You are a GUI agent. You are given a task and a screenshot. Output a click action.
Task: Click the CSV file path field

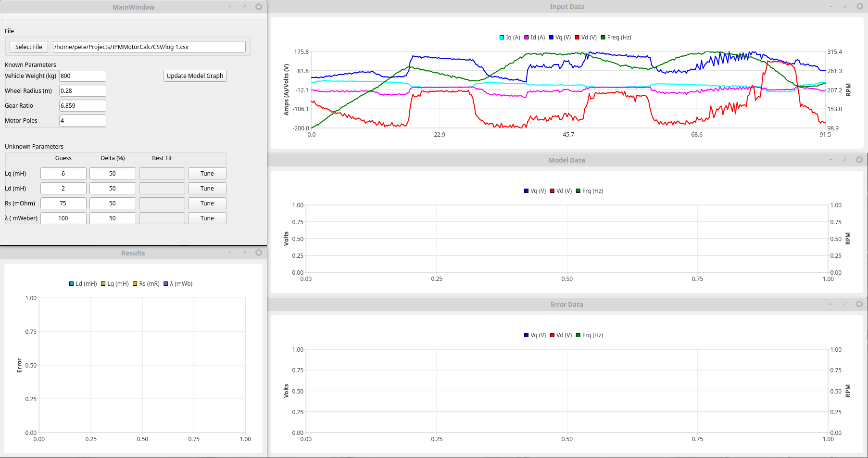point(149,47)
